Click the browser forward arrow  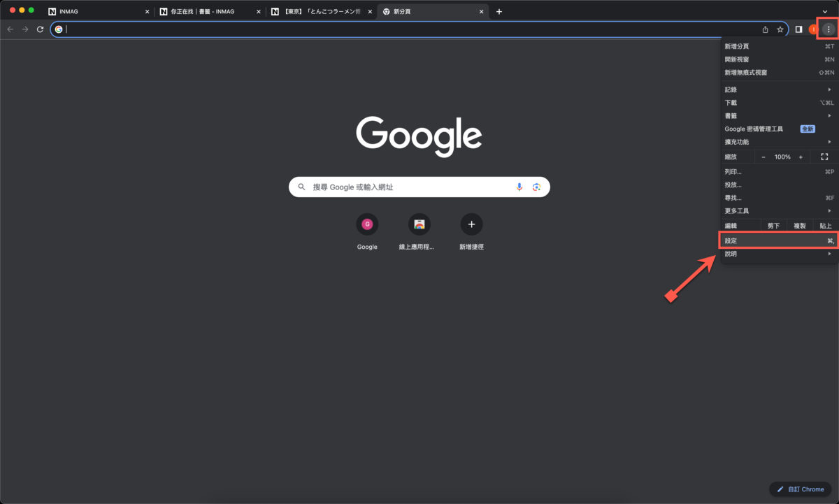tap(25, 29)
